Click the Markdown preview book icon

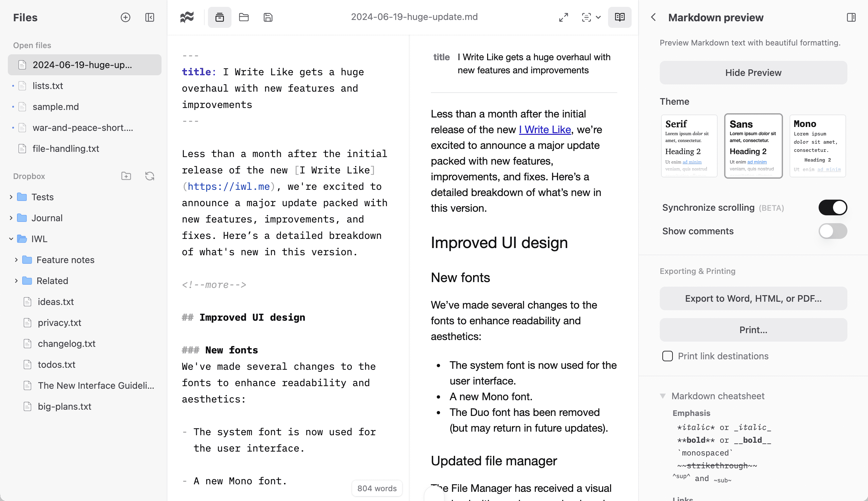click(x=620, y=17)
